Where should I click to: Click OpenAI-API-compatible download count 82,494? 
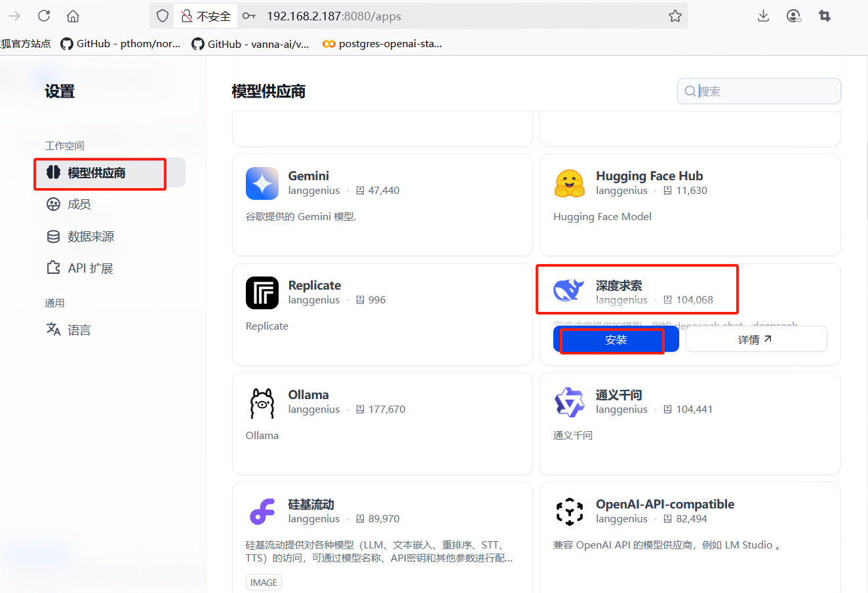point(692,519)
